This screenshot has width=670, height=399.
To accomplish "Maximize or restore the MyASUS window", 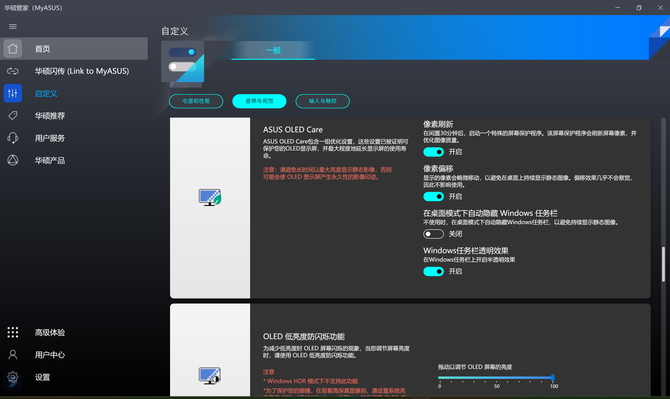I will click(639, 8).
